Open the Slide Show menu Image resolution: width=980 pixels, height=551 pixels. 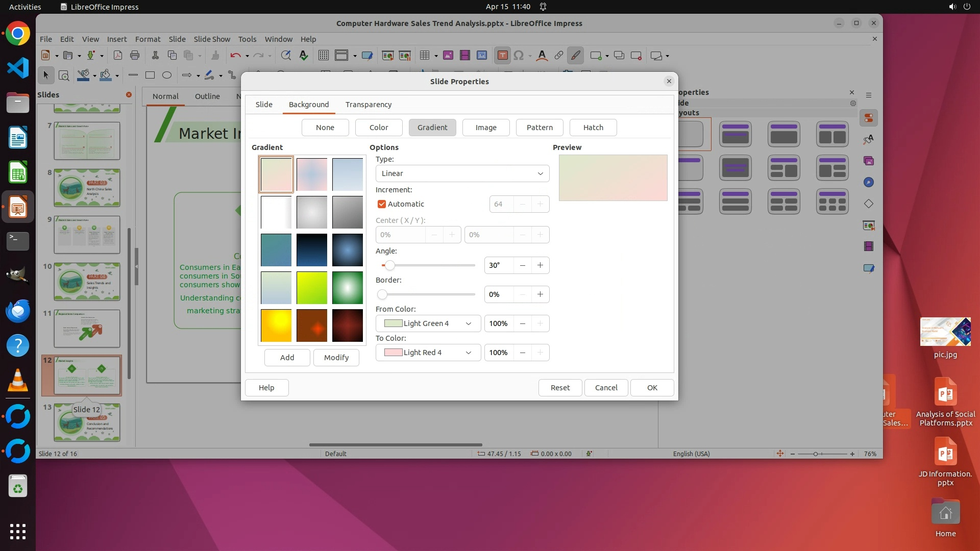pyautogui.click(x=212, y=39)
